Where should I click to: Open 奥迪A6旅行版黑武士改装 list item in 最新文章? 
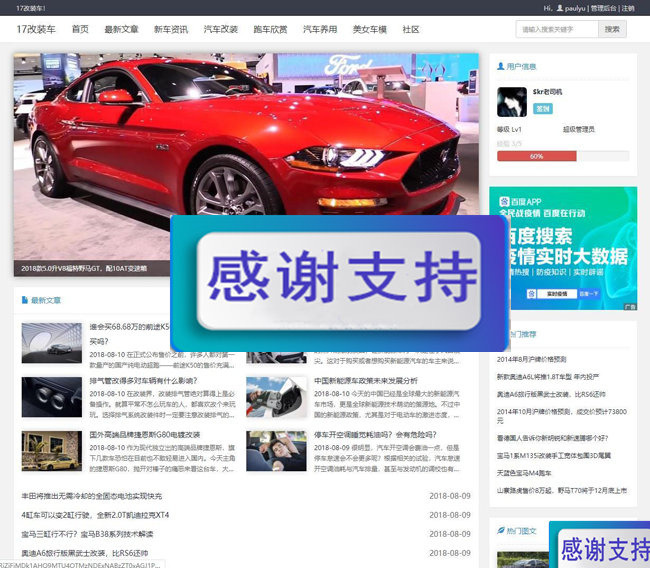click(85, 553)
